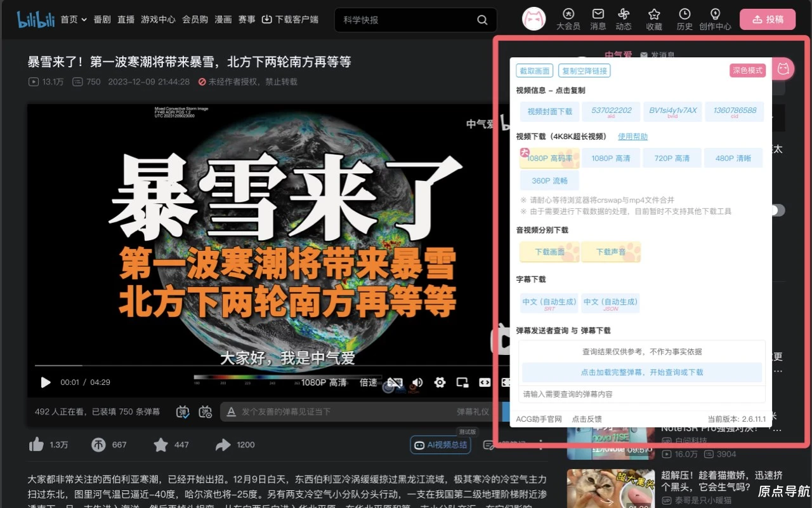812x508 pixels.
Task: Open 会员购 in navigation
Action: tap(195, 20)
